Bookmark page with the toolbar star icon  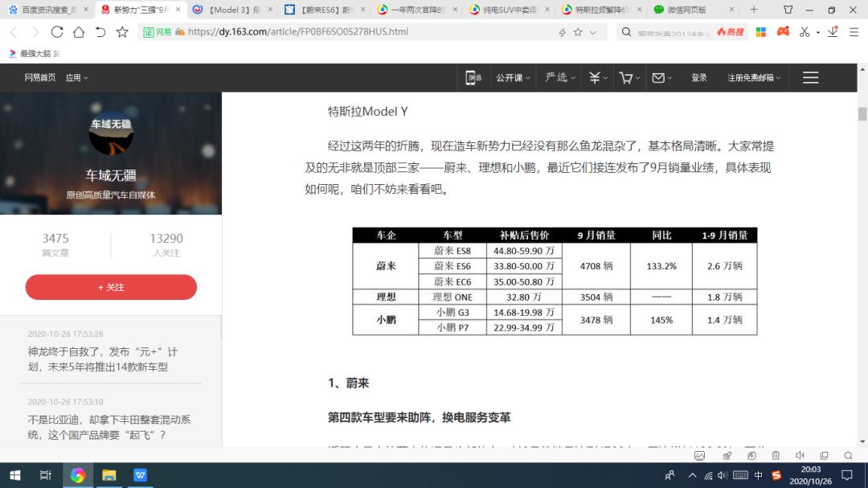click(x=122, y=32)
